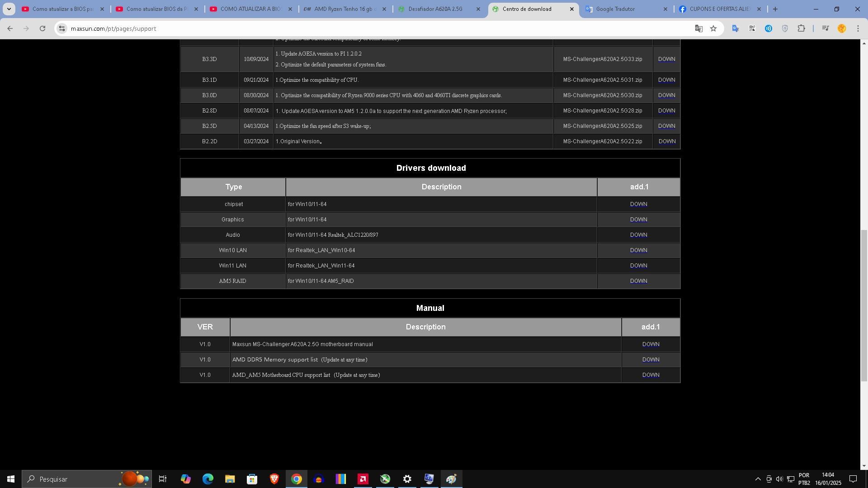868x488 pixels.
Task: Download Graphics driver via DOWN link
Action: pyautogui.click(x=638, y=220)
